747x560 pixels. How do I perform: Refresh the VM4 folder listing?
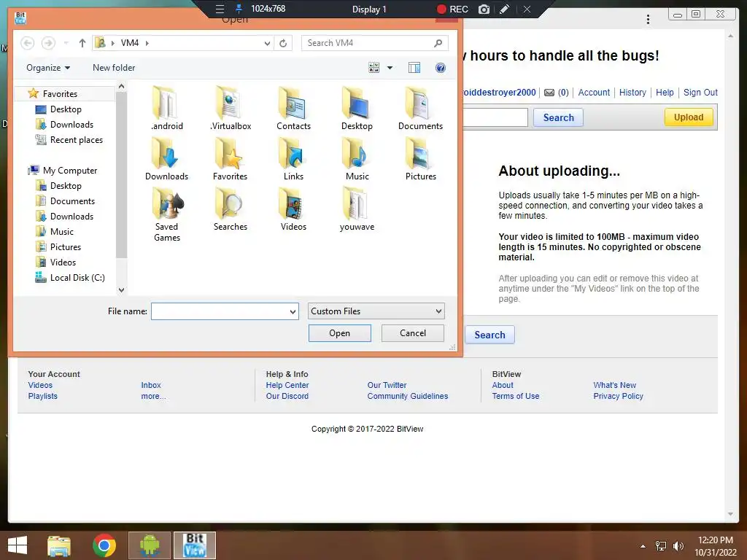pyautogui.click(x=283, y=43)
